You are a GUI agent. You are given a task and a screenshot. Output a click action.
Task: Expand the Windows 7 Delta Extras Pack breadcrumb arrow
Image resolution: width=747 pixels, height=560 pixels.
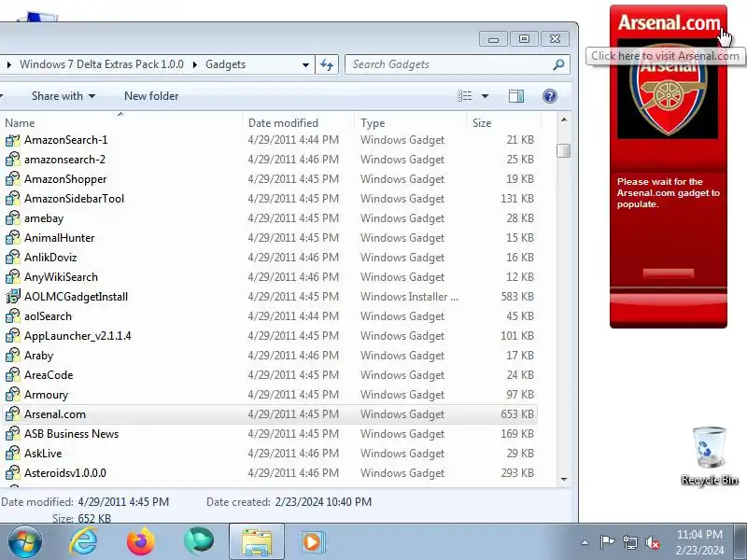[8, 64]
